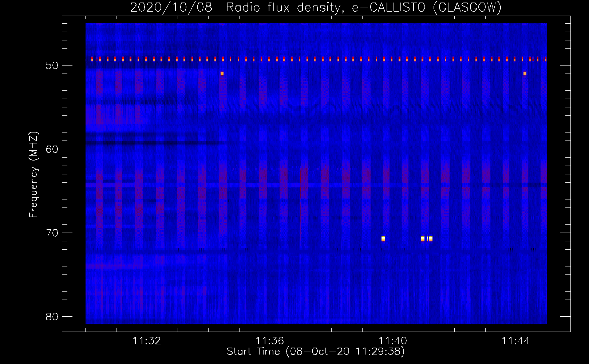Select the "Frequency (MHZ)" y-axis label
The height and width of the screenshot is (364, 589).
point(33,175)
